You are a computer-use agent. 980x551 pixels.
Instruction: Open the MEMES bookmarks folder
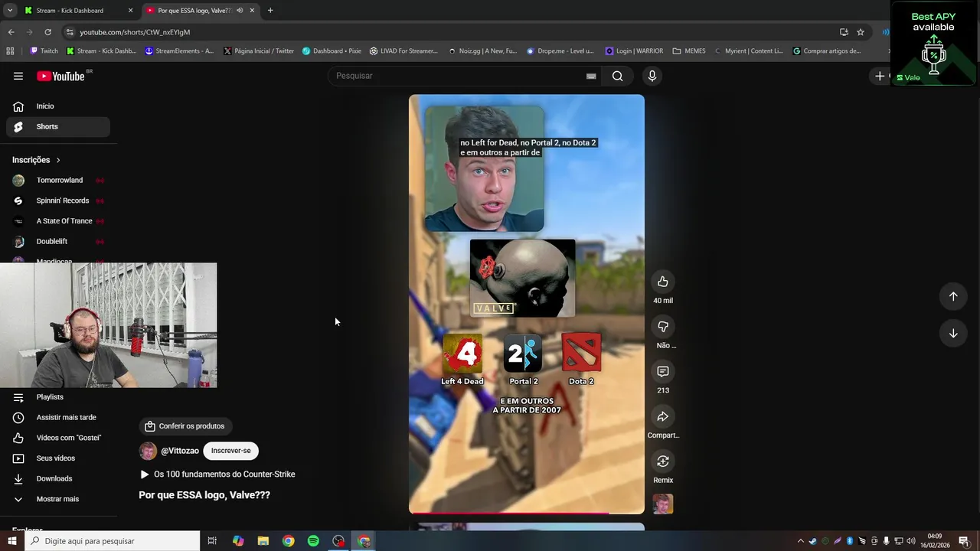pos(689,51)
